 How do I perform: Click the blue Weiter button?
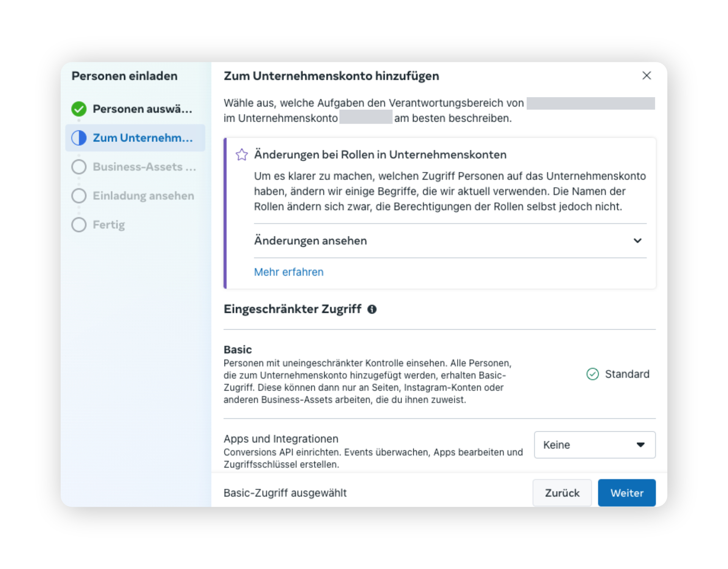pyautogui.click(x=627, y=493)
